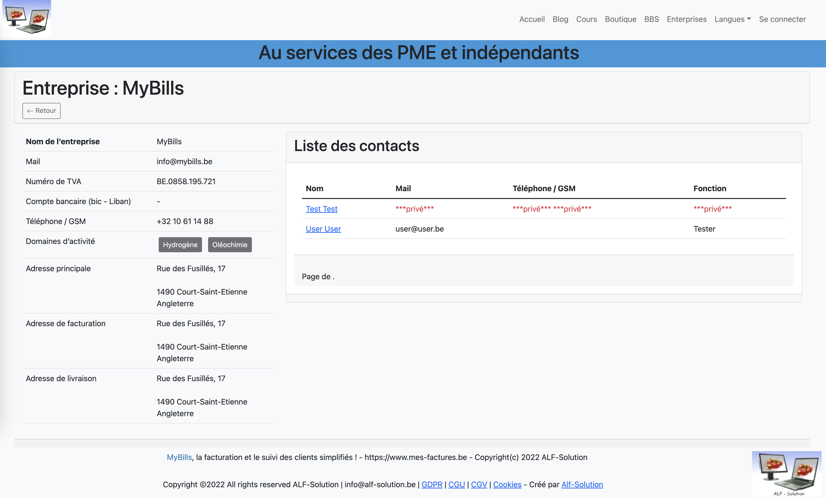This screenshot has width=826, height=504.
Task: Click the Compte bancaire (bic - Liban) label
Action: point(78,201)
